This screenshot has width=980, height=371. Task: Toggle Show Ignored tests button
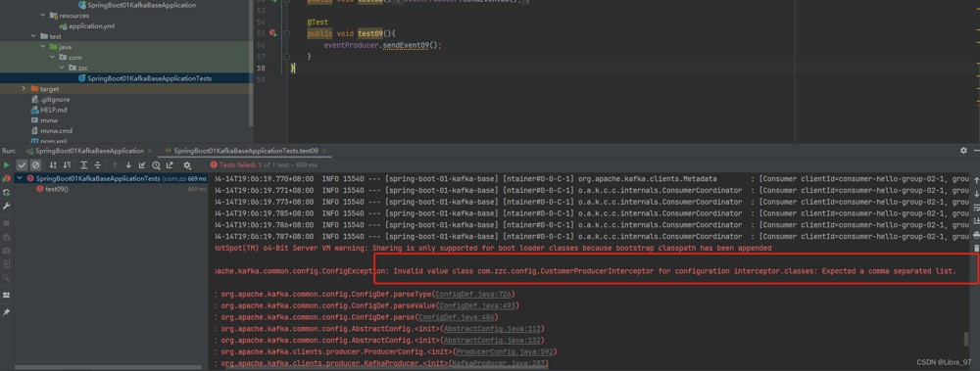coord(35,164)
